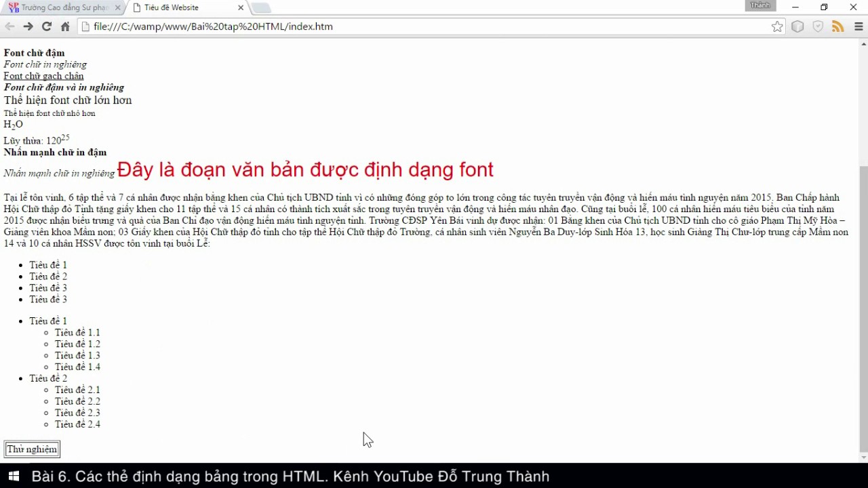Restore down the browser window
The image size is (868, 488).
coord(824,7)
